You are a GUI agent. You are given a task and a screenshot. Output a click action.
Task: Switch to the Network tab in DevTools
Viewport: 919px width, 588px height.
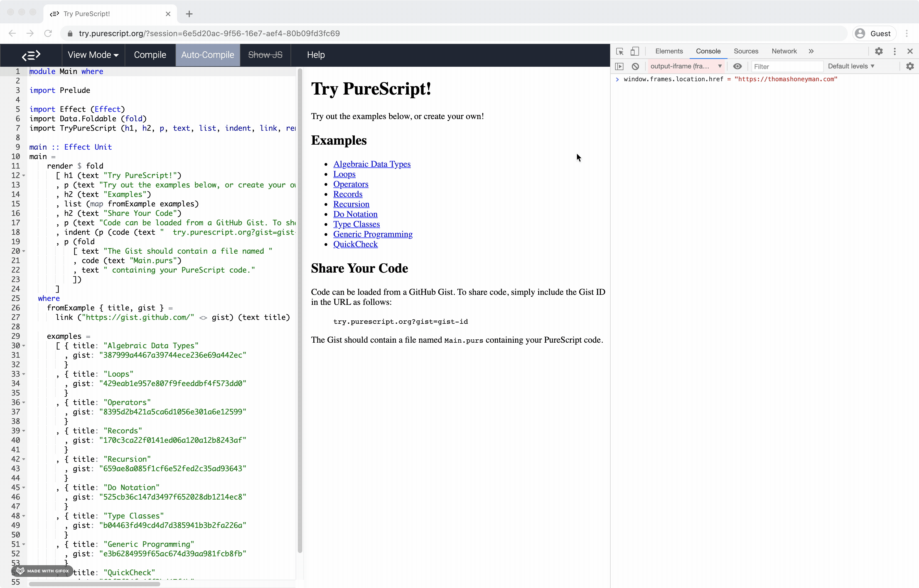(784, 51)
